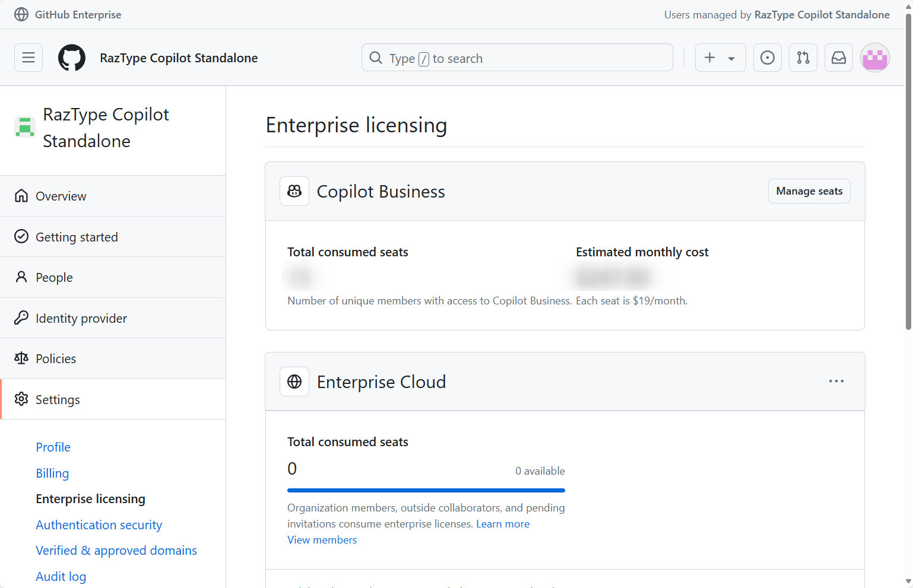Screen dimensions: 913x588
Task: Open the notifications inbox icon
Action: [838, 58]
